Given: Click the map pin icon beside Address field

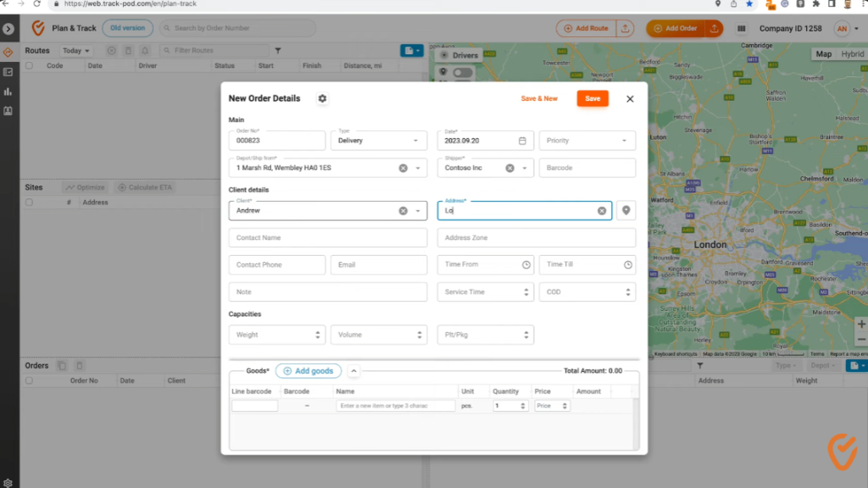Looking at the screenshot, I should coord(626,210).
